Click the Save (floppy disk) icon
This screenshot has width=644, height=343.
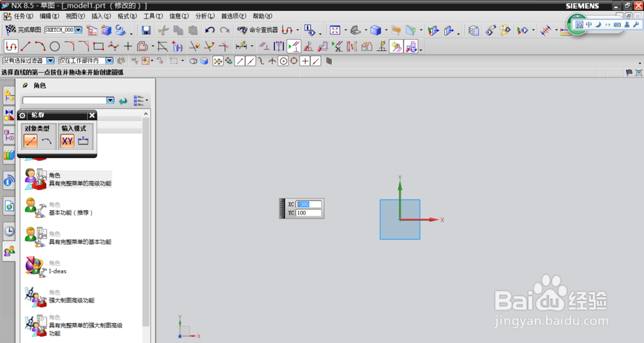pyautogui.click(x=146, y=30)
